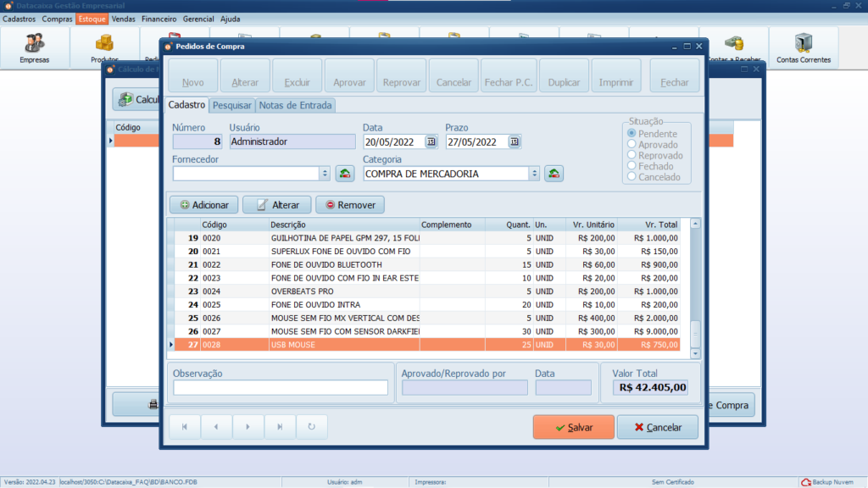Viewport: 868px width, 488px height.
Task: Expand the Categoria combo box
Action: tap(534, 174)
